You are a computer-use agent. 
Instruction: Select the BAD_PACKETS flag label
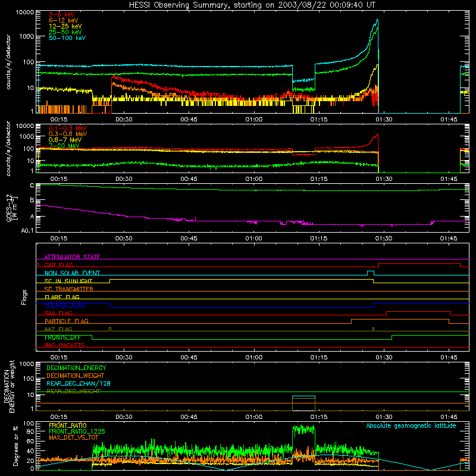[x=65, y=346]
